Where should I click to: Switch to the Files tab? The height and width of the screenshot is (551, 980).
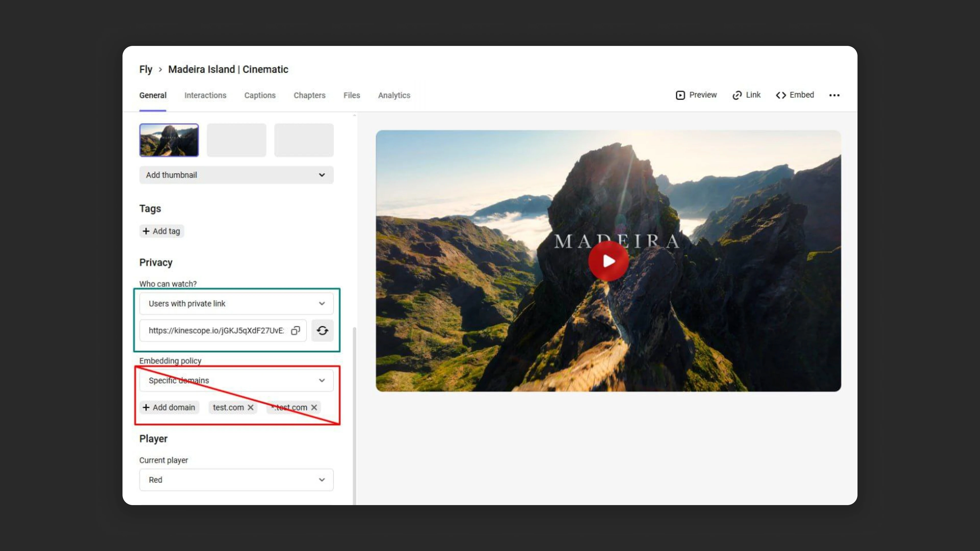click(x=351, y=95)
